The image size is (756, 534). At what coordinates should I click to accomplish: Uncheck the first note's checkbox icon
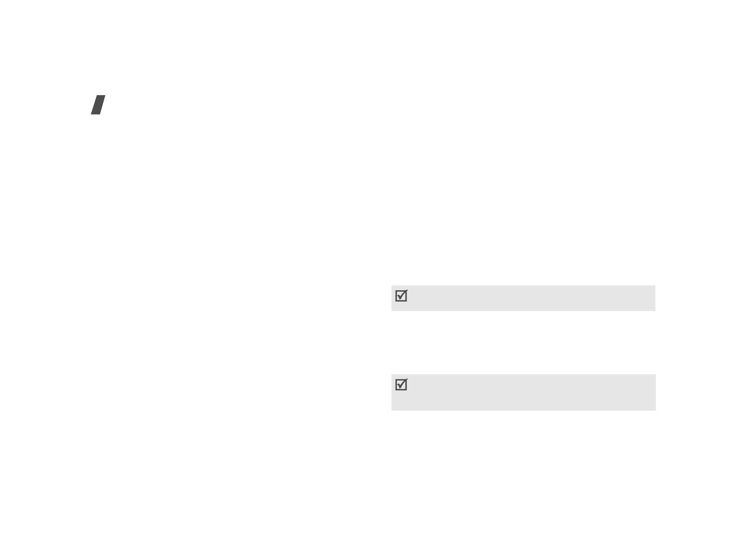[401, 296]
